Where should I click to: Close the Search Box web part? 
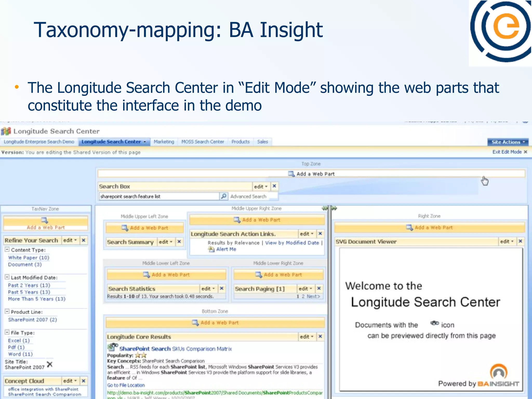click(274, 186)
